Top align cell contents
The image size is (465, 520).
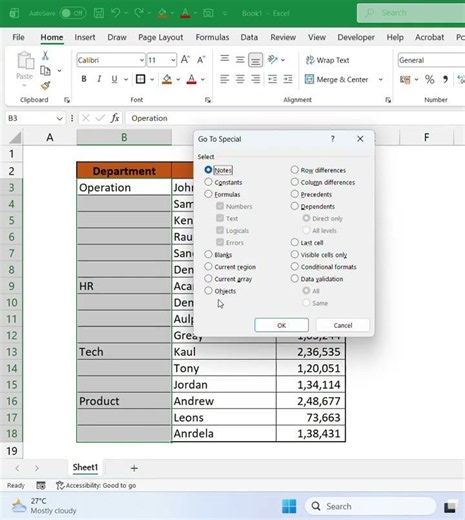point(225,60)
